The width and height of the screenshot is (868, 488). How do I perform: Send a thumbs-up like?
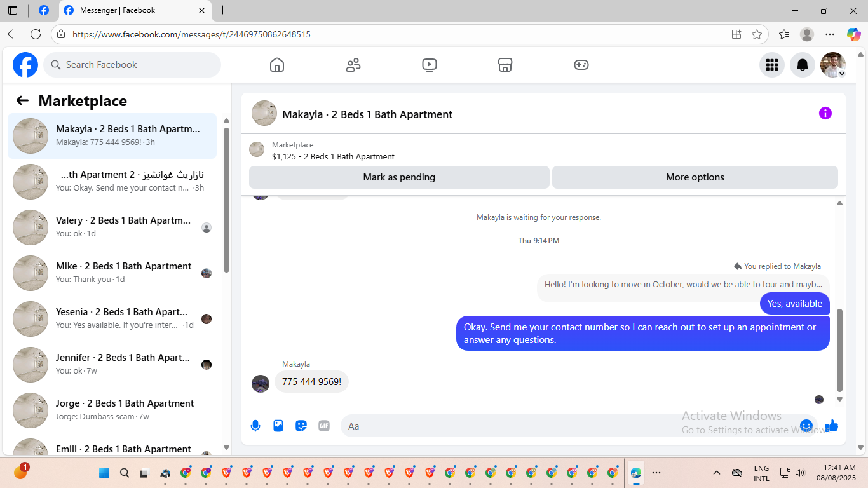tap(832, 426)
